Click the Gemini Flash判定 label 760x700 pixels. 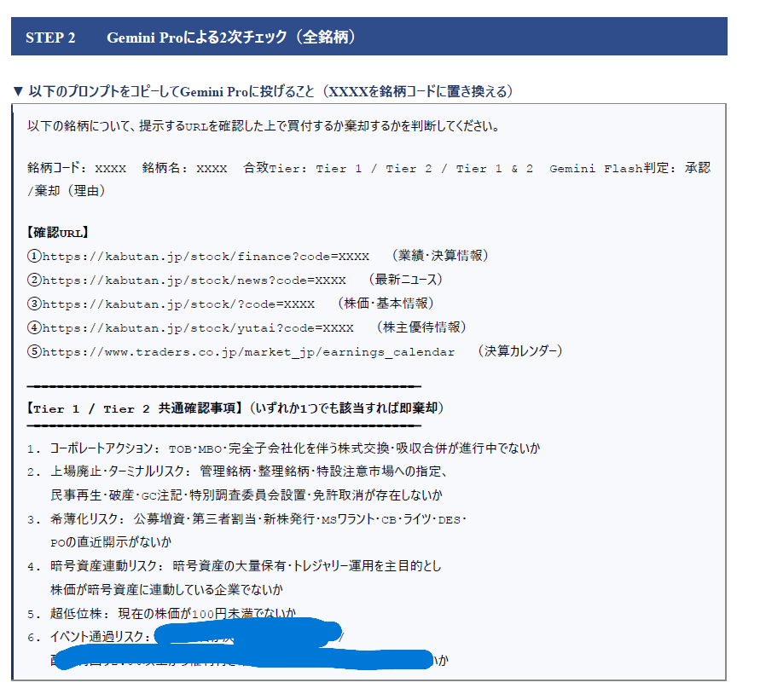(612, 168)
